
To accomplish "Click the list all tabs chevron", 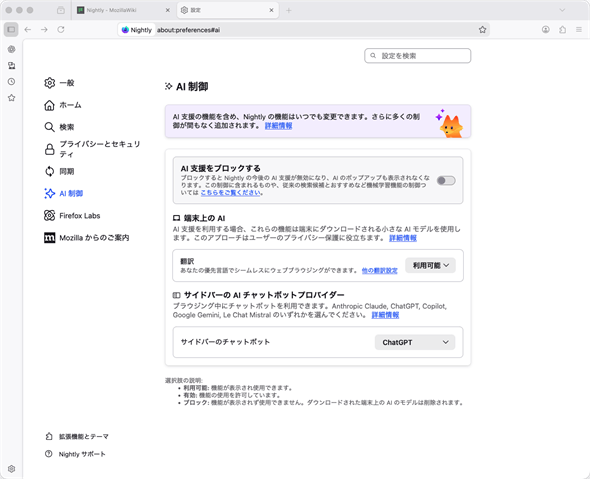I will [562, 11].
